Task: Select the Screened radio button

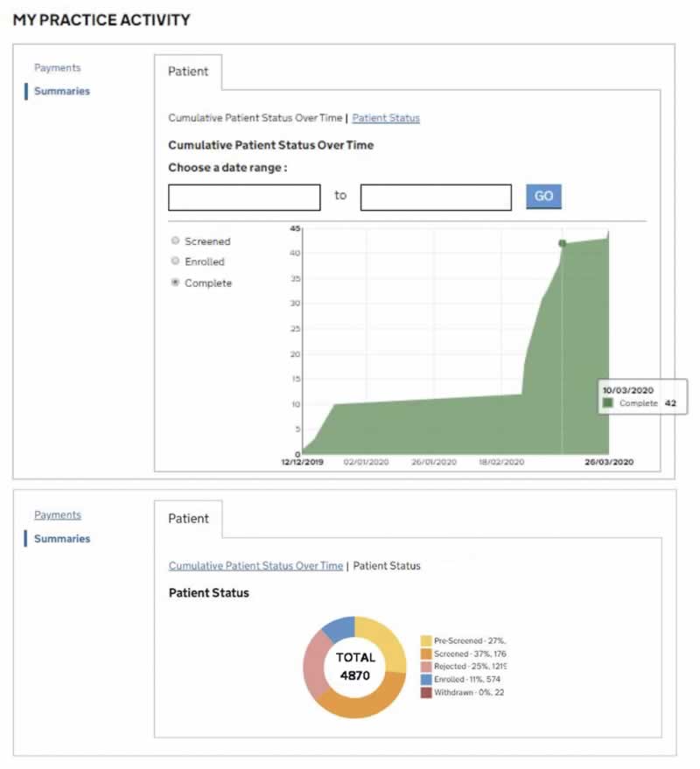Action: coord(176,241)
